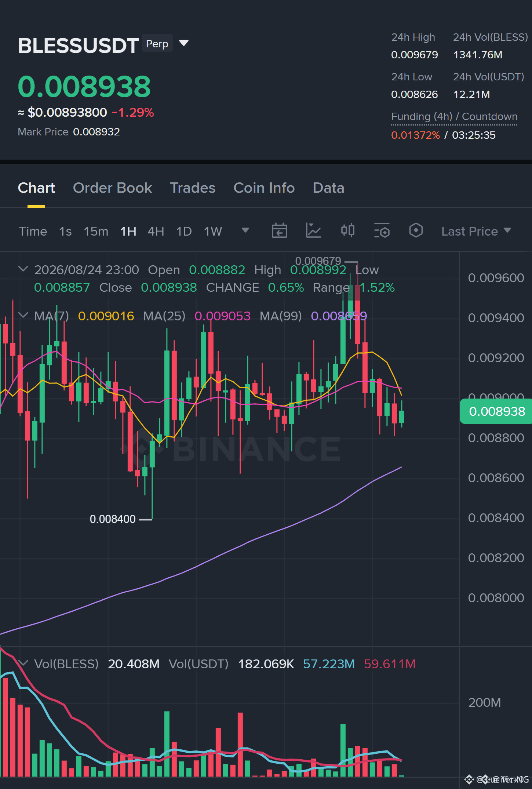Click the 0.009600 price axis label
Viewport: 532px width, 789px height.
[x=496, y=278]
